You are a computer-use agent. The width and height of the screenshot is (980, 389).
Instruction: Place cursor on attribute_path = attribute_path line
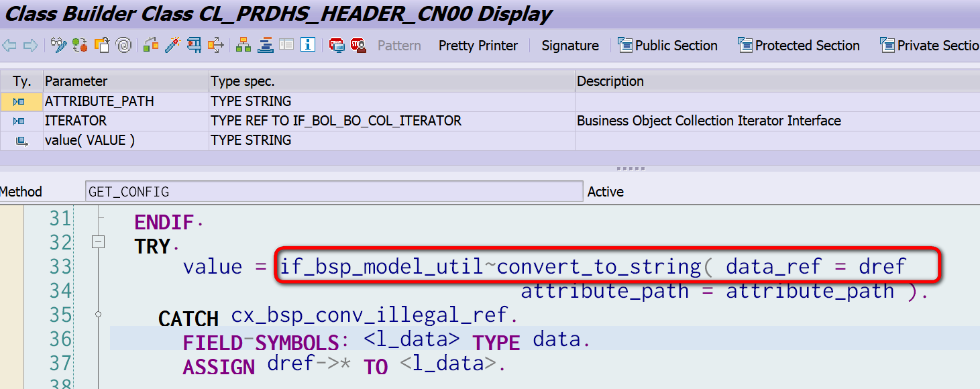pos(708,291)
